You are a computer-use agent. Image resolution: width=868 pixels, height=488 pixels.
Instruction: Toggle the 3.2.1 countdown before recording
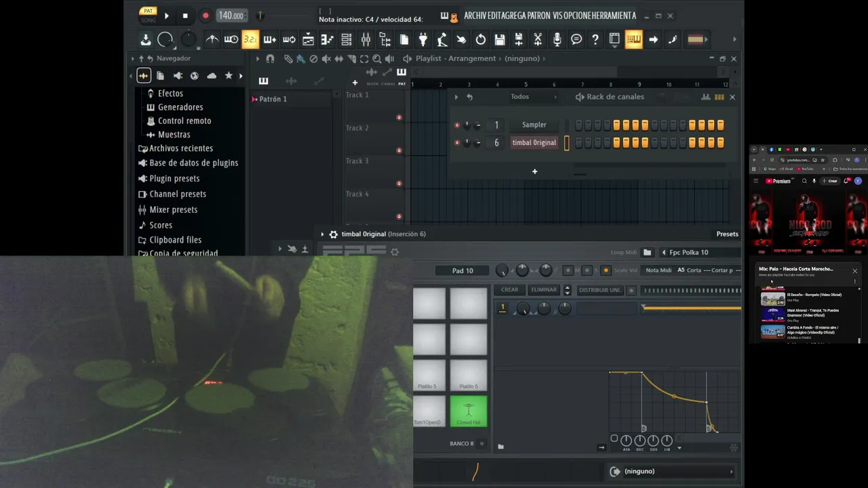click(x=250, y=39)
